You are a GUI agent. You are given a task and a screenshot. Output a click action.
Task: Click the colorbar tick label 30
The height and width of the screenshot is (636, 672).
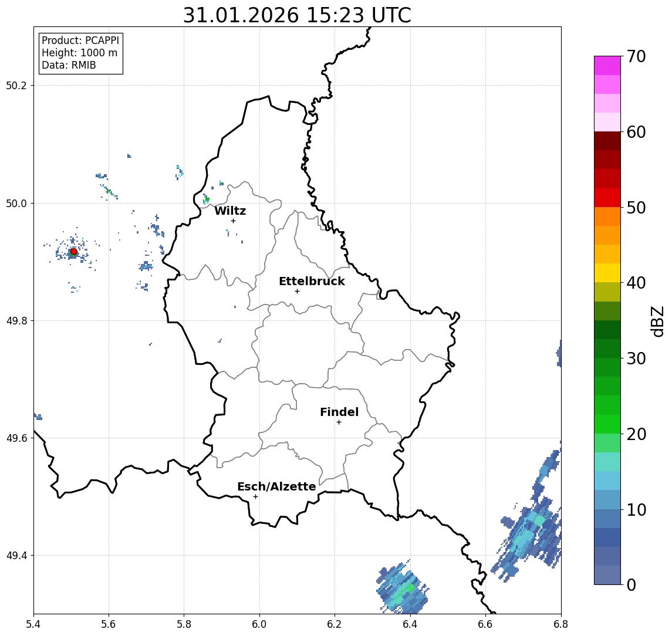click(636, 358)
